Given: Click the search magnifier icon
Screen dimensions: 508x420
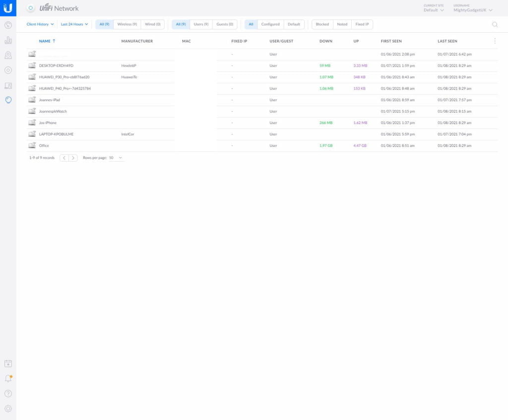Looking at the screenshot, I should (495, 24).
